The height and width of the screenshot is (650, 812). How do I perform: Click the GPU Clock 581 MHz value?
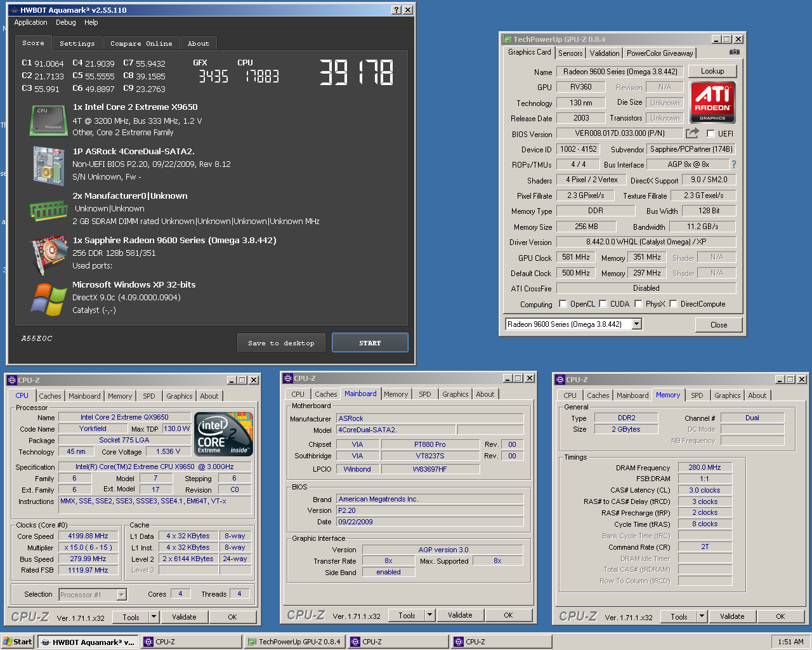click(x=576, y=257)
